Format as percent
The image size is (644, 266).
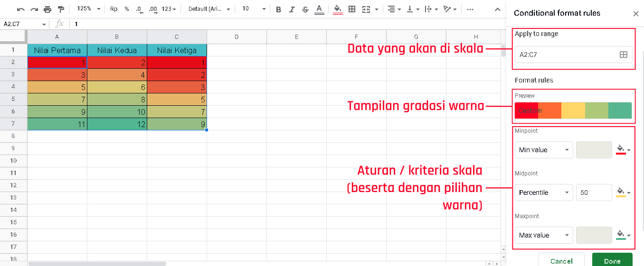[x=126, y=9]
